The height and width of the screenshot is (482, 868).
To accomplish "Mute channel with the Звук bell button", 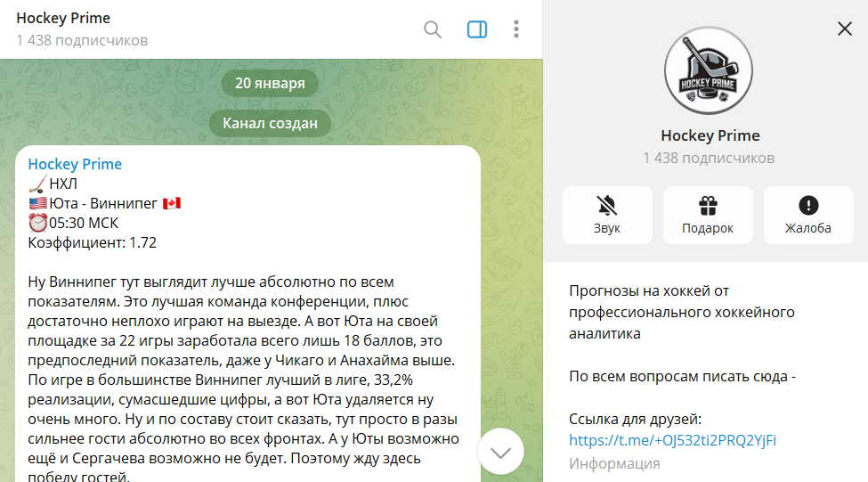I will click(x=607, y=215).
